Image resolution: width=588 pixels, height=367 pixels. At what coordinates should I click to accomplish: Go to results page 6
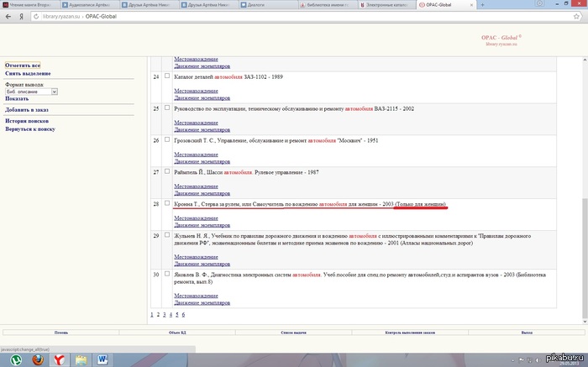(183, 314)
